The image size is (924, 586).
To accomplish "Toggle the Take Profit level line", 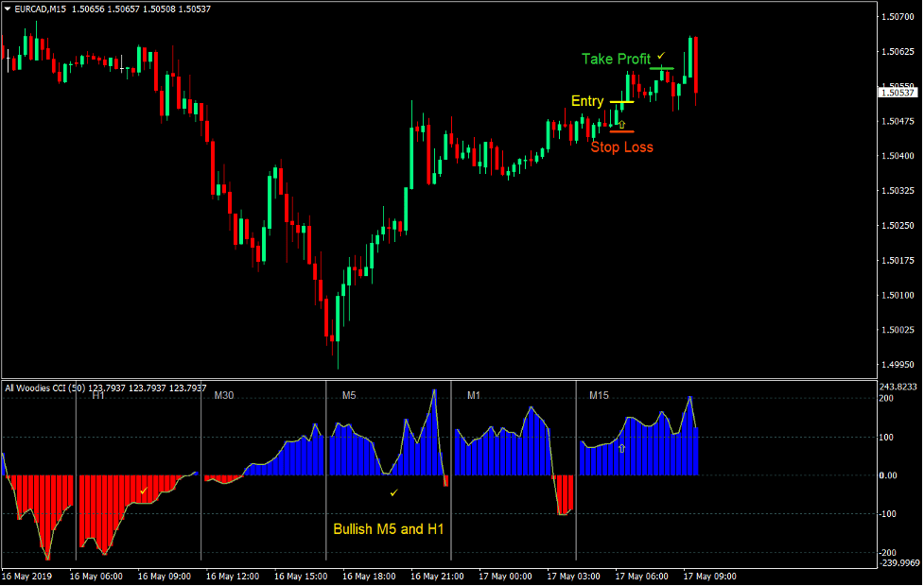I will click(x=662, y=68).
